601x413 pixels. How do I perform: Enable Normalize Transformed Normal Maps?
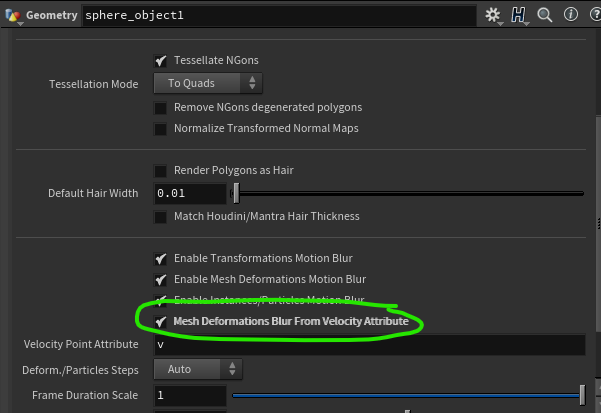coord(160,128)
